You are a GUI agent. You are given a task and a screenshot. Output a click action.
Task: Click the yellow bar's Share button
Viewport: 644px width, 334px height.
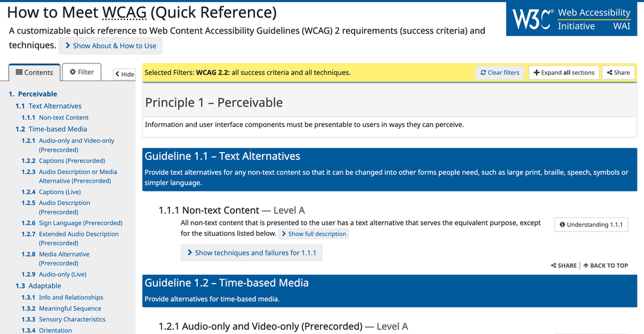click(x=618, y=73)
